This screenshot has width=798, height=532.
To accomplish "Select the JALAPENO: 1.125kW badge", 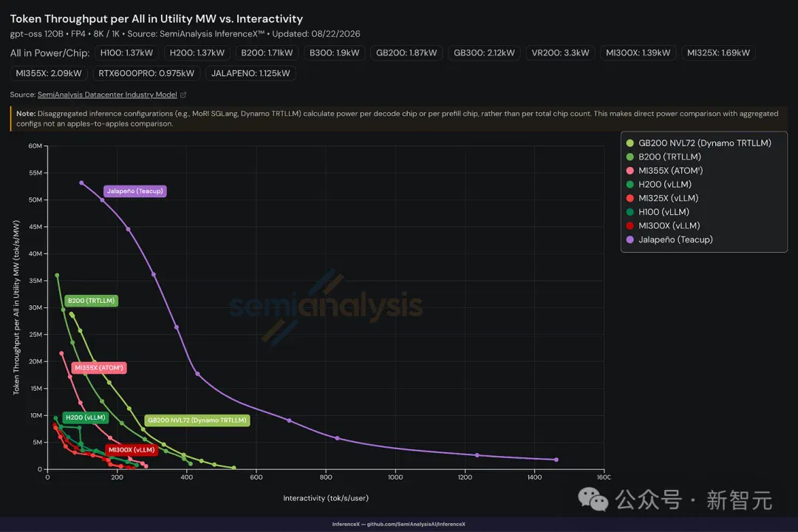I will click(x=250, y=73).
